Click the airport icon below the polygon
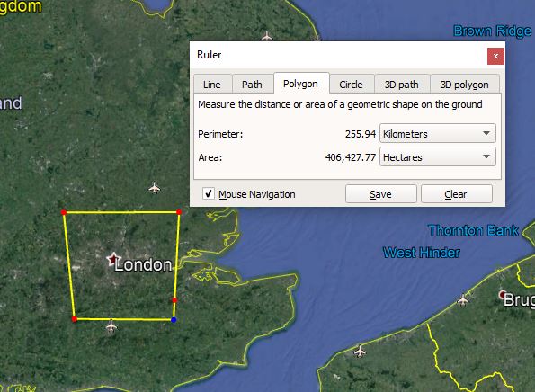The height and width of the screenshot is (392, 535). pyautogui.click(x=111, y=325)
